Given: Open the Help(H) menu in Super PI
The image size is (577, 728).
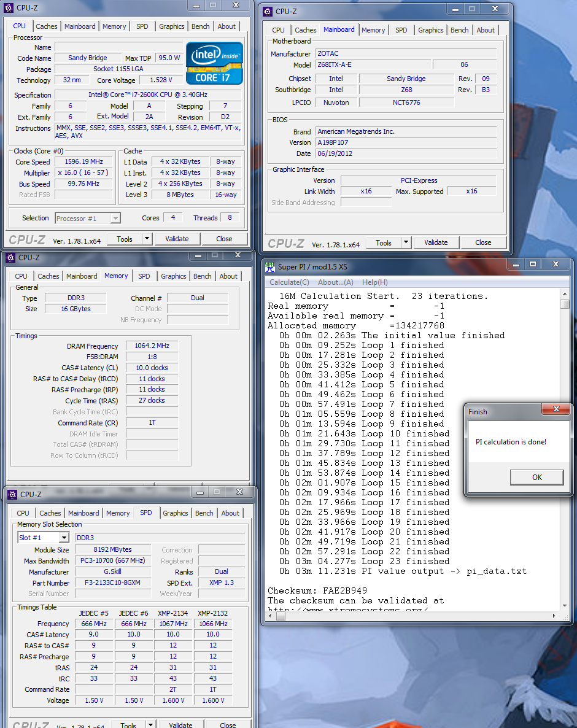Looking at the screenshot, I should [x=375, y=282].
